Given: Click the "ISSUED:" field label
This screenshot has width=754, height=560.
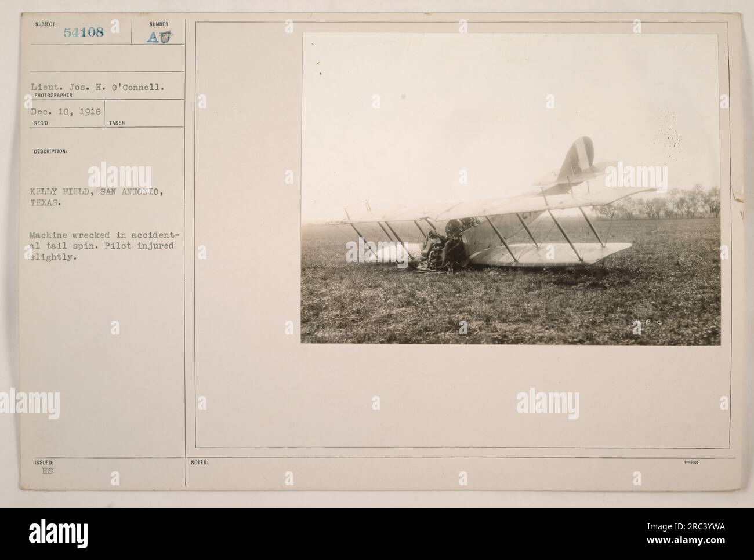Looking at the screenshot, I should pyautogui.click(x=43, y=463).
